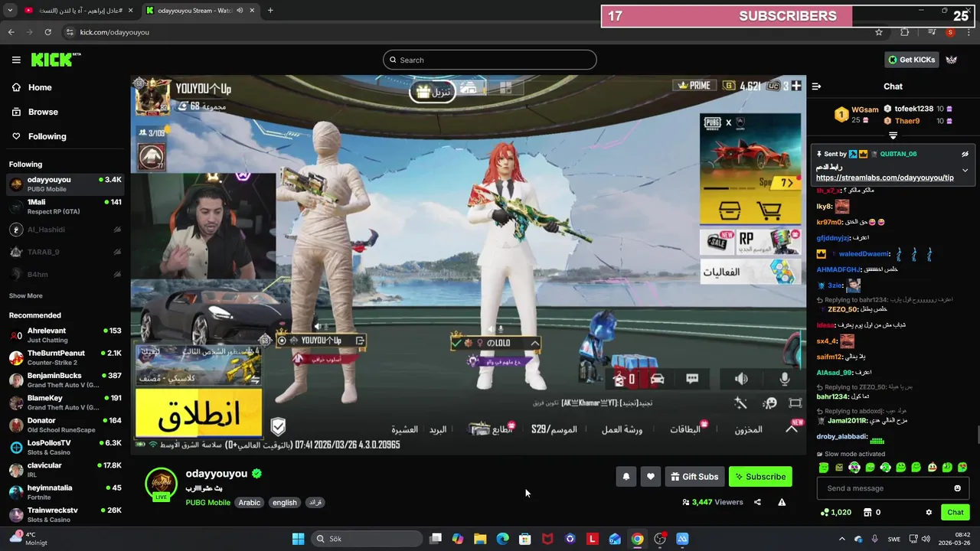This screenshot has width=980, height=551.
Task: Select followed channel 1Mali
Action: point(65,207)
